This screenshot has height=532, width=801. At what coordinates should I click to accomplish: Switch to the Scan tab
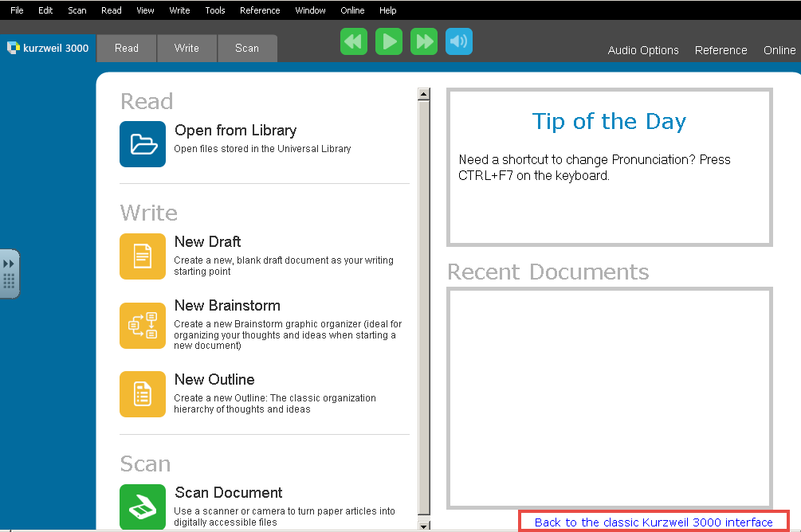click(x=247, y=48)
